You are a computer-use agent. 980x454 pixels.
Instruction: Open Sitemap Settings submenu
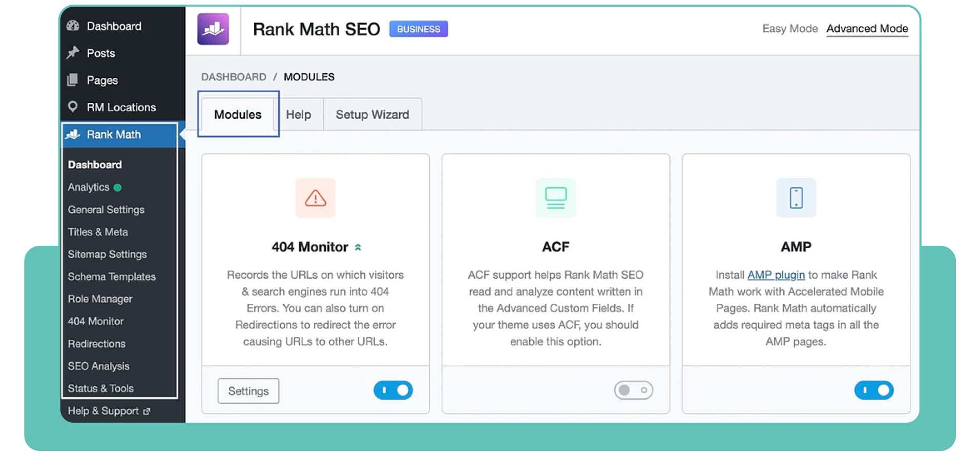(107, 254)
